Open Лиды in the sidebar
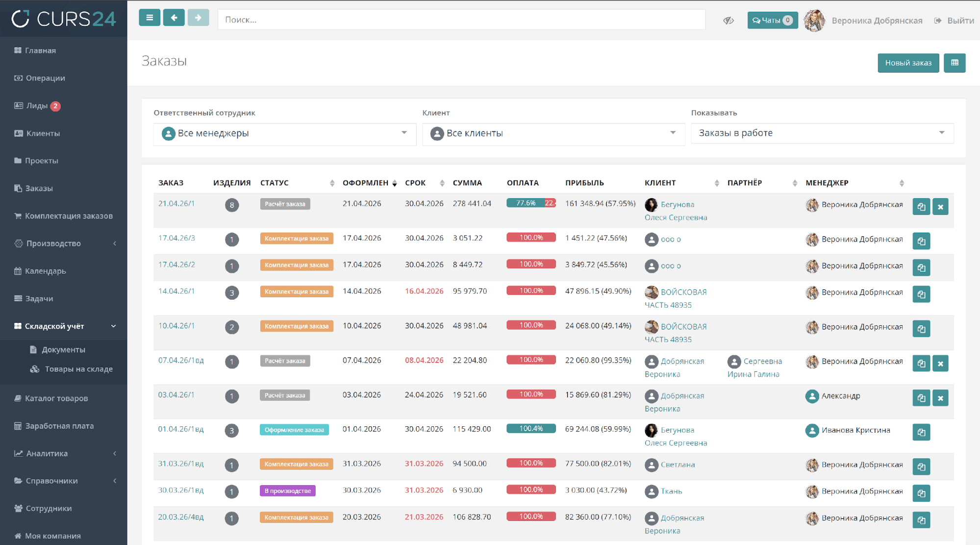 click(x=37, y=106)
